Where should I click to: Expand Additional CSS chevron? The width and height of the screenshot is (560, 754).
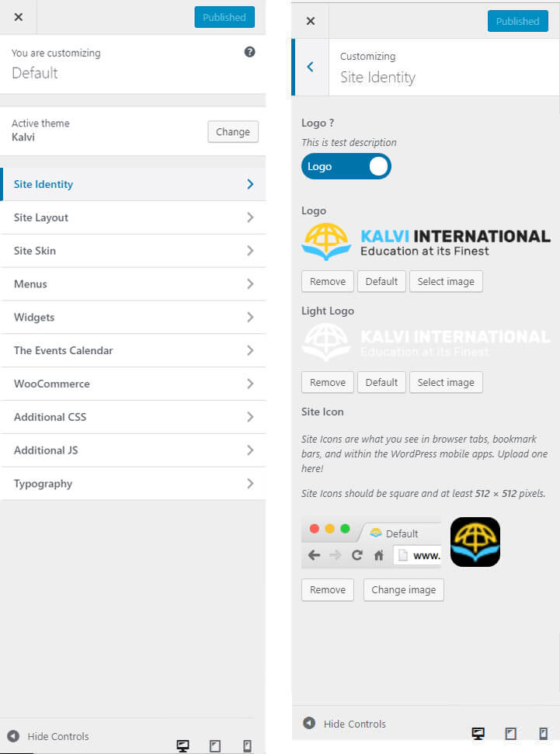(250, 417)
